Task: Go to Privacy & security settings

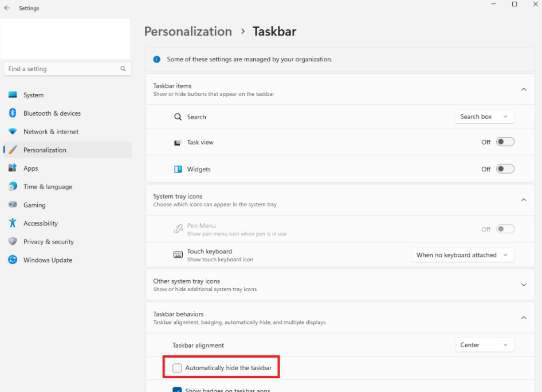Action: point(68,241)
